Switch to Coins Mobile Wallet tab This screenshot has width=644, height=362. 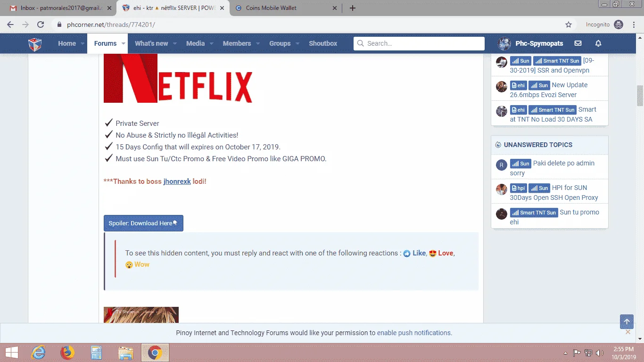tap(287, 8)
